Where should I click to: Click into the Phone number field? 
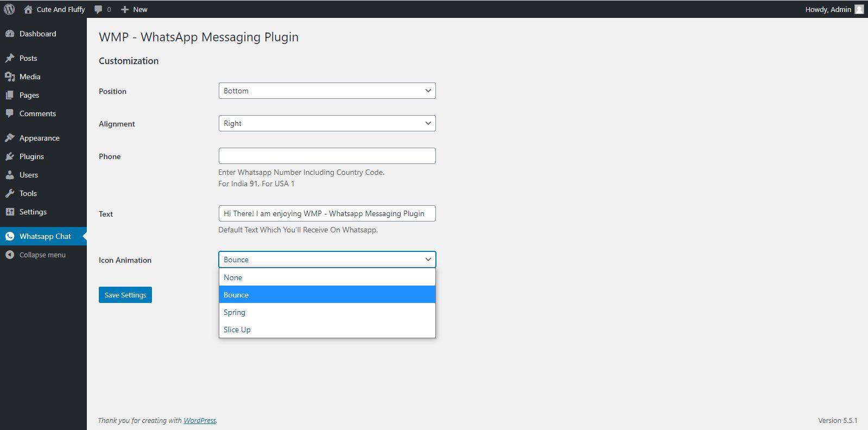click(327, 156)
